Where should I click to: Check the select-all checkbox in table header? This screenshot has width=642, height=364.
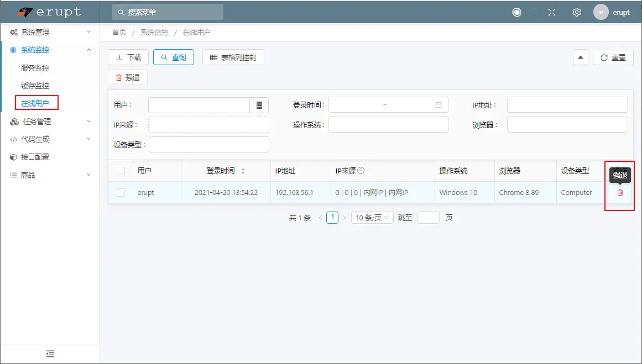coord(121,171)
